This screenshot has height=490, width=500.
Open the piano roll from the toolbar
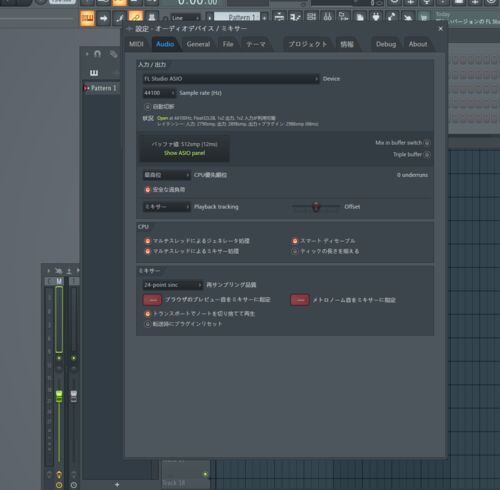tap(88, 18)
